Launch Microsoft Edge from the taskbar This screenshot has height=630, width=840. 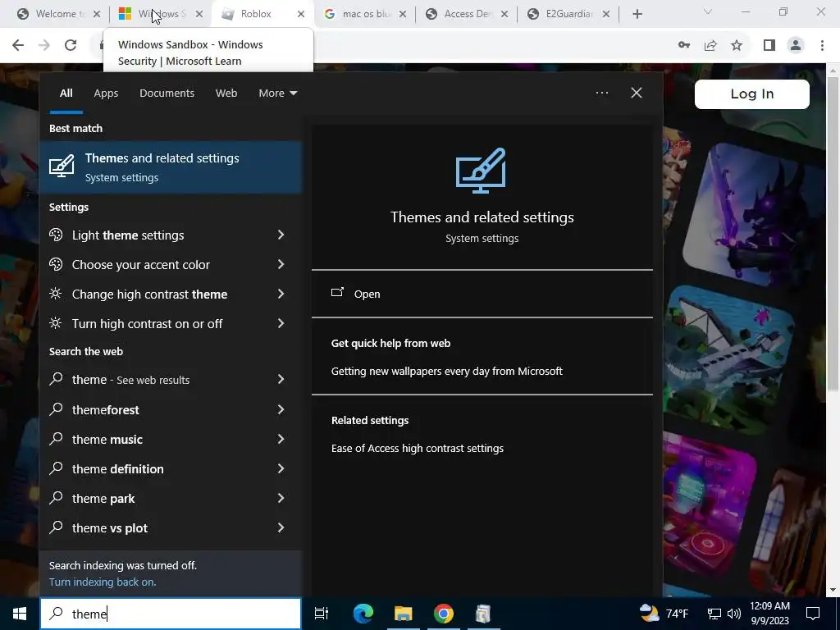(363, 614)
